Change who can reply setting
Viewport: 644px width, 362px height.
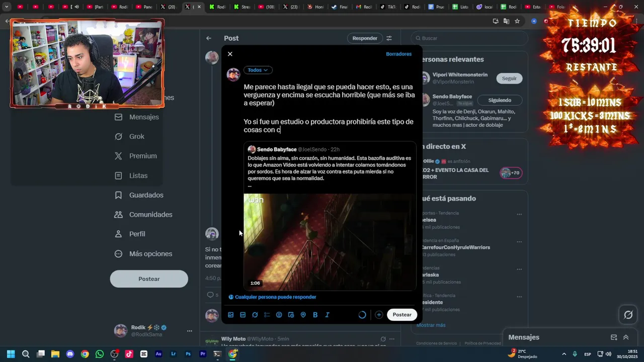273,297
